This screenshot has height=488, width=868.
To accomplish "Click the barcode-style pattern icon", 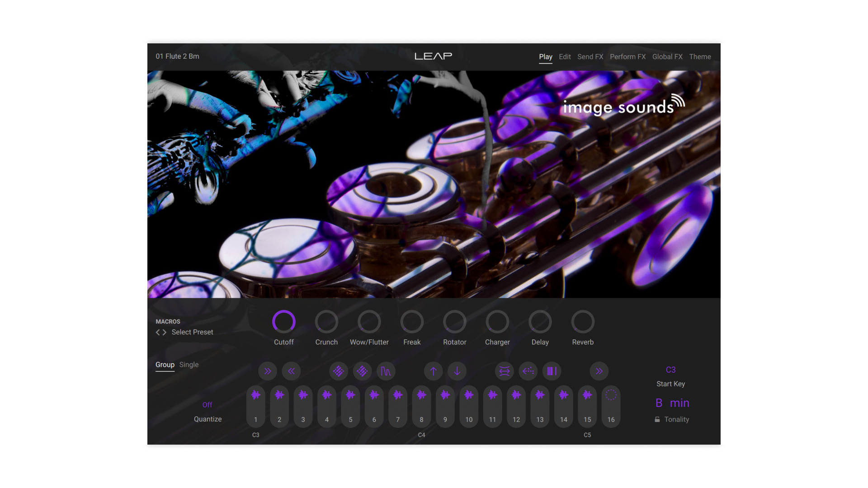I will pos(552,371).
